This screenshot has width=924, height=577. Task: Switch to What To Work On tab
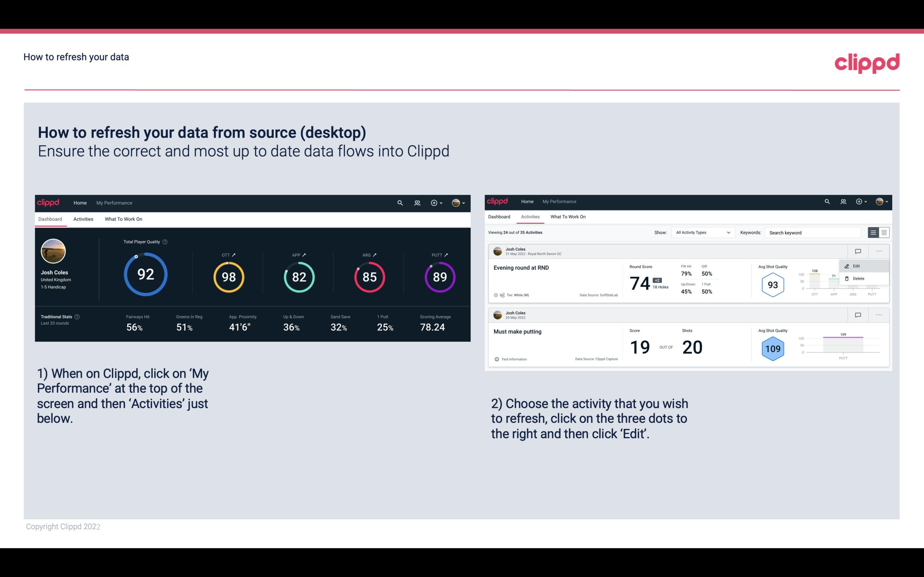(x=123, y=219)
